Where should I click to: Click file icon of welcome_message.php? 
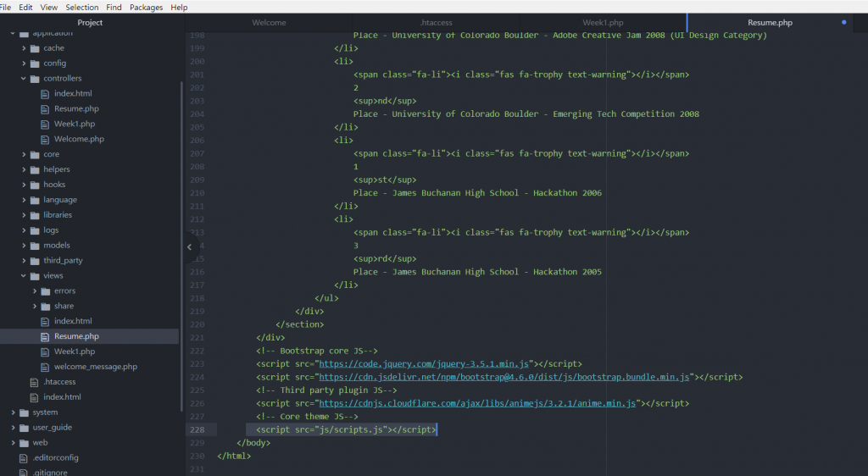pos(45,367)
